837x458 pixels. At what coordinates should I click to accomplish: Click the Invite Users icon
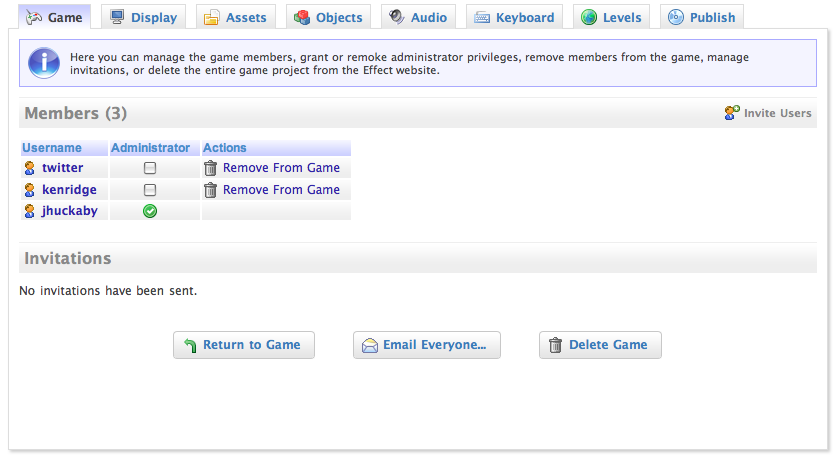click(x=732, y=113)
